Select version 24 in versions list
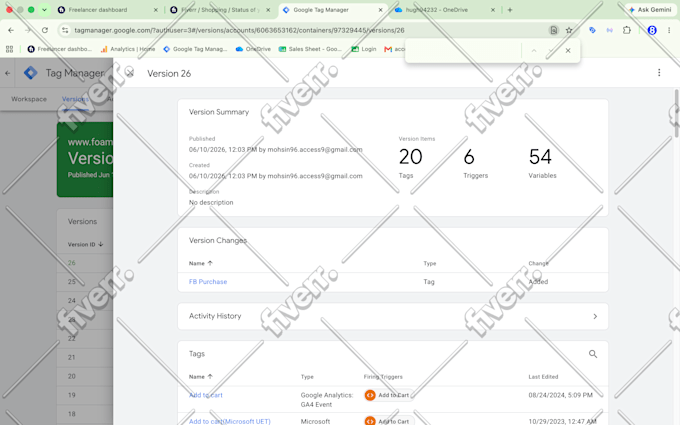Viewport: 680px width, 425px height. coord(72,301)
